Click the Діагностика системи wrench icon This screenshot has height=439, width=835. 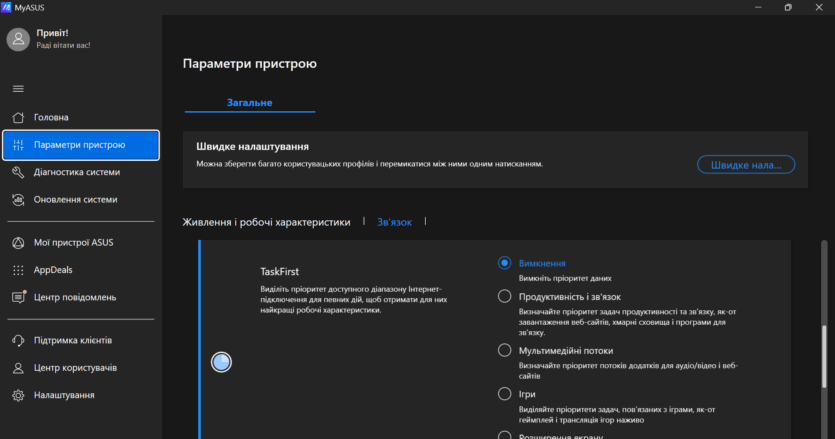[x=18, y=172]
